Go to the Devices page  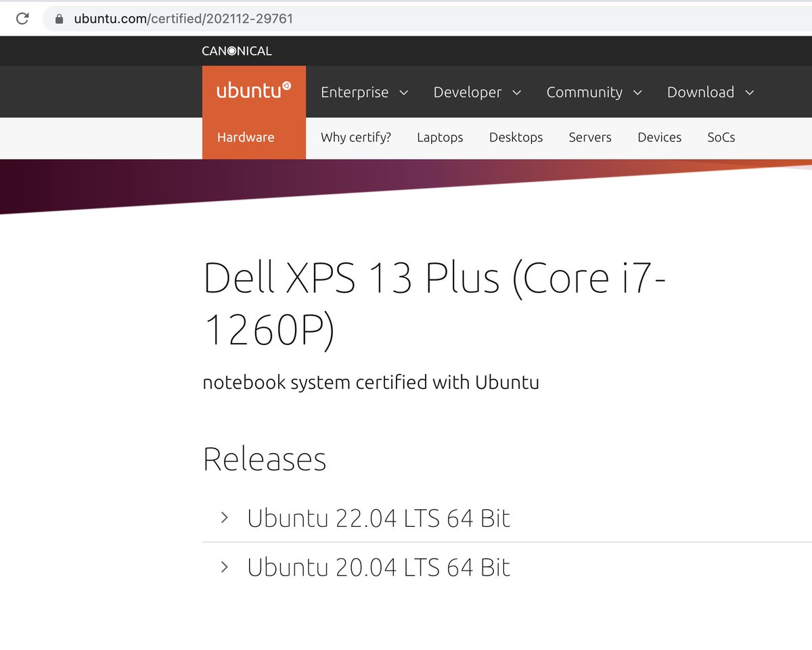pos(659,137)
